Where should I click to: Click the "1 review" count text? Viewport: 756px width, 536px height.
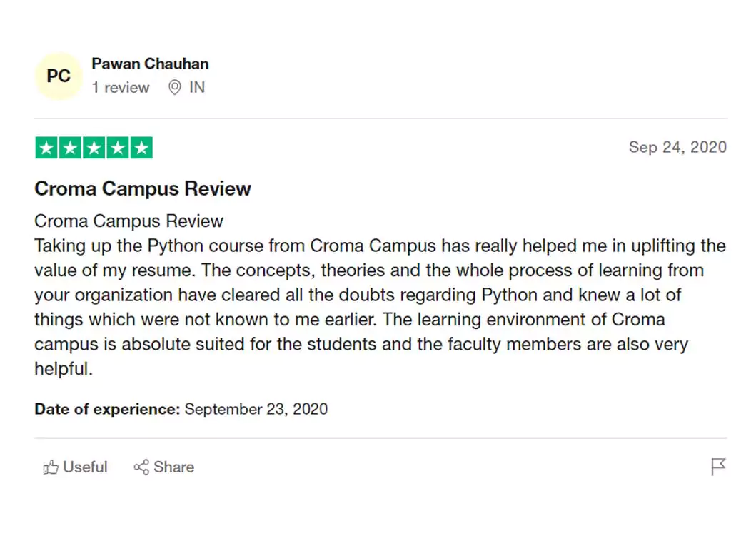point(121,87)
